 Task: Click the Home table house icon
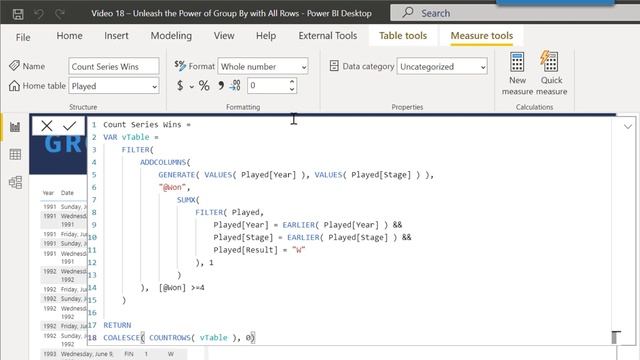[14, 86]
